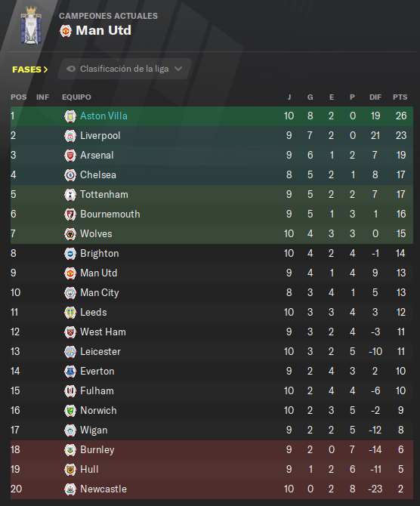Sort table by PTS column header
Viewport: 420px width, 506px height.
[x=400, y=97]
